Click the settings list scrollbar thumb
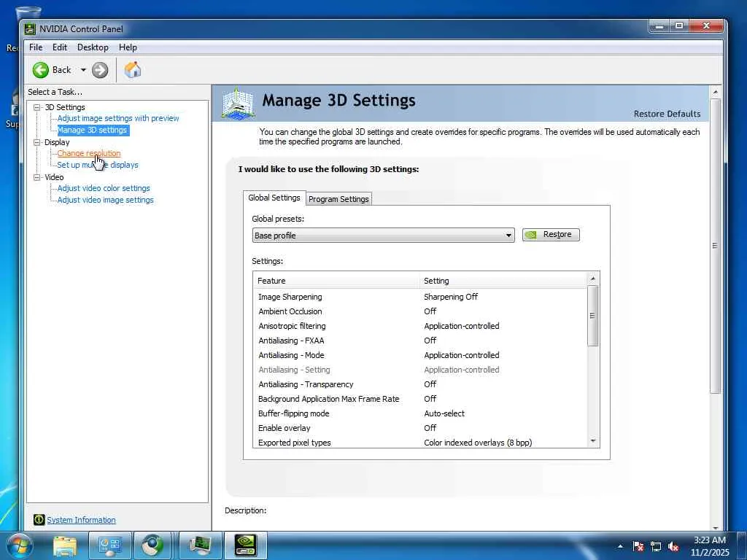 pos(592,316)
